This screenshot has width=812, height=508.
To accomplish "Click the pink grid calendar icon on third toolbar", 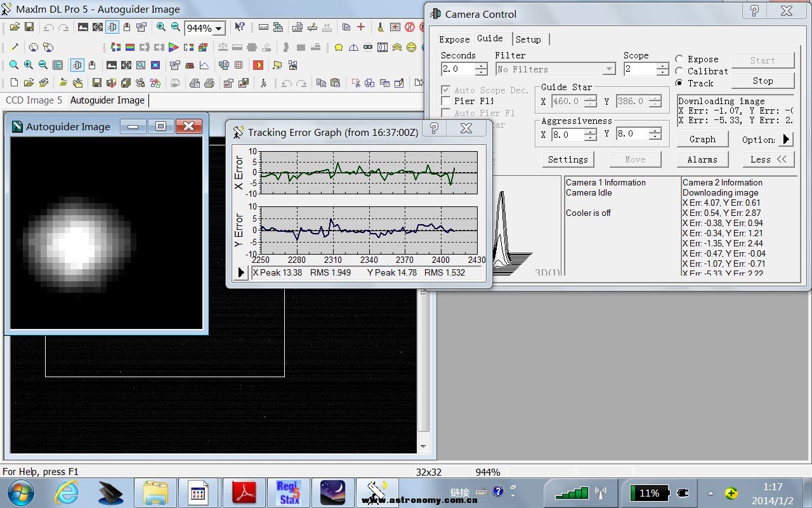I will (239, 65).
